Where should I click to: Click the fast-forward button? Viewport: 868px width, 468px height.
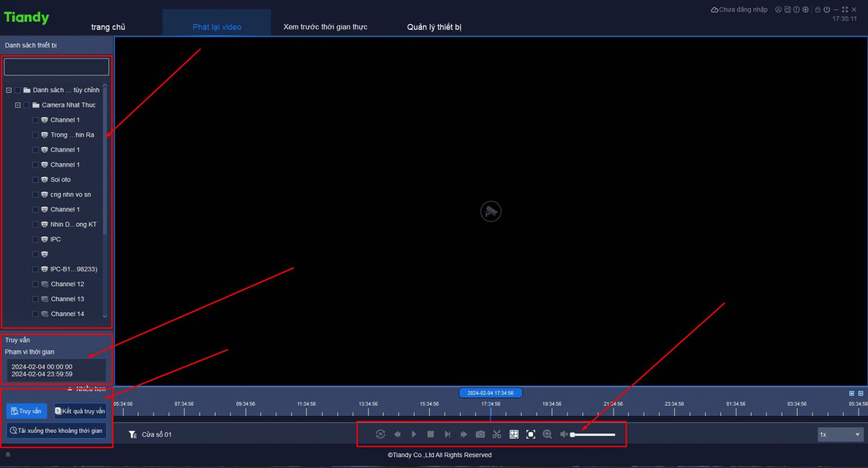pyautogui.click(x=464, y=434)
